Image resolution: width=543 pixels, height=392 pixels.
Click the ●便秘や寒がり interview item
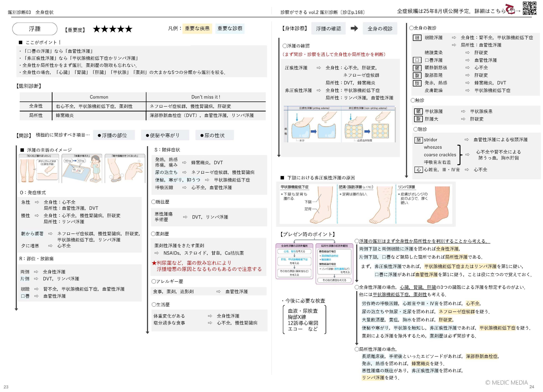click(165, 135)
